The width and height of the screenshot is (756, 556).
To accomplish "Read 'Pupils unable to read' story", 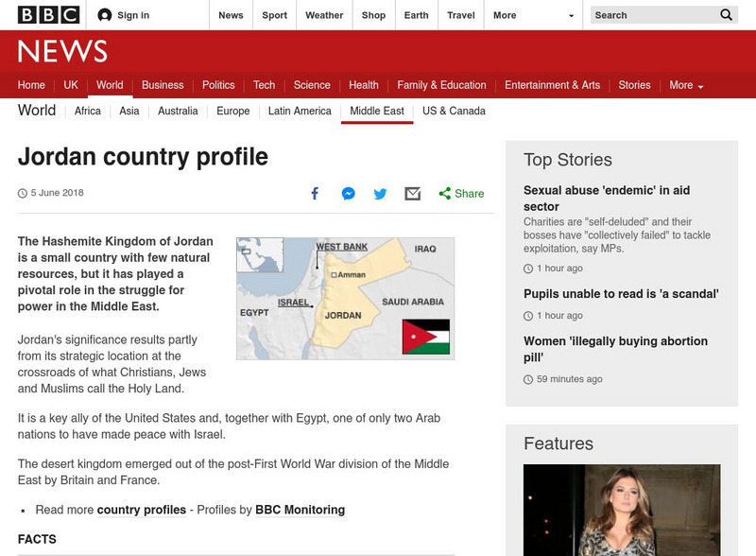I will 621,294.
